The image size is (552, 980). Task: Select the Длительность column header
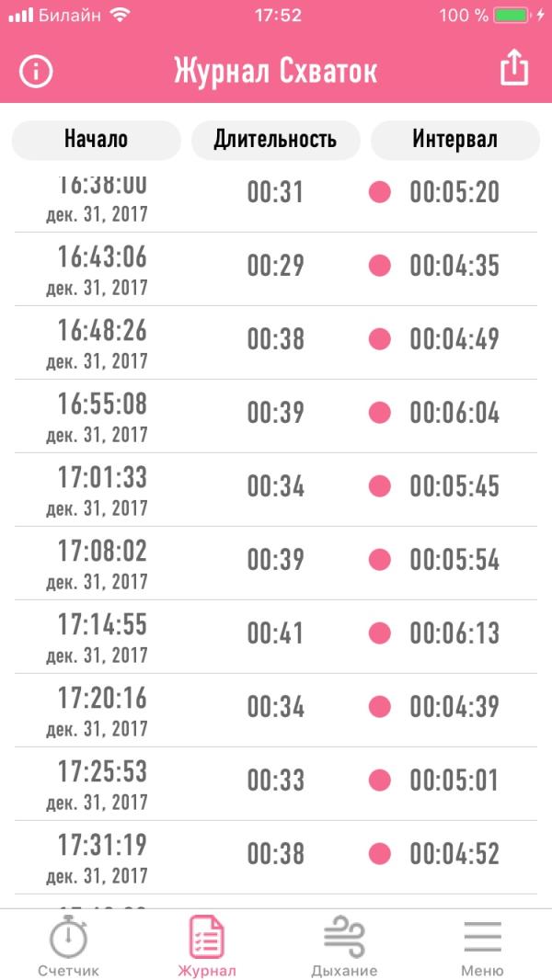(x=276, y=140)
